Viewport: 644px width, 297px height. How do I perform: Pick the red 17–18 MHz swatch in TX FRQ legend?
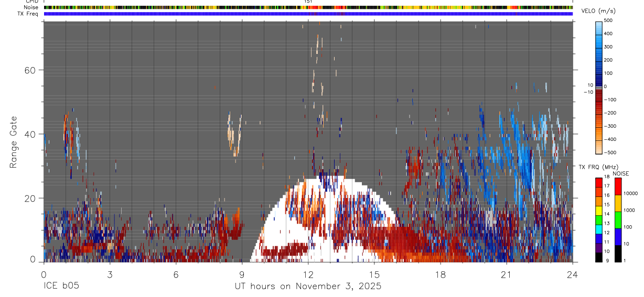599,182
